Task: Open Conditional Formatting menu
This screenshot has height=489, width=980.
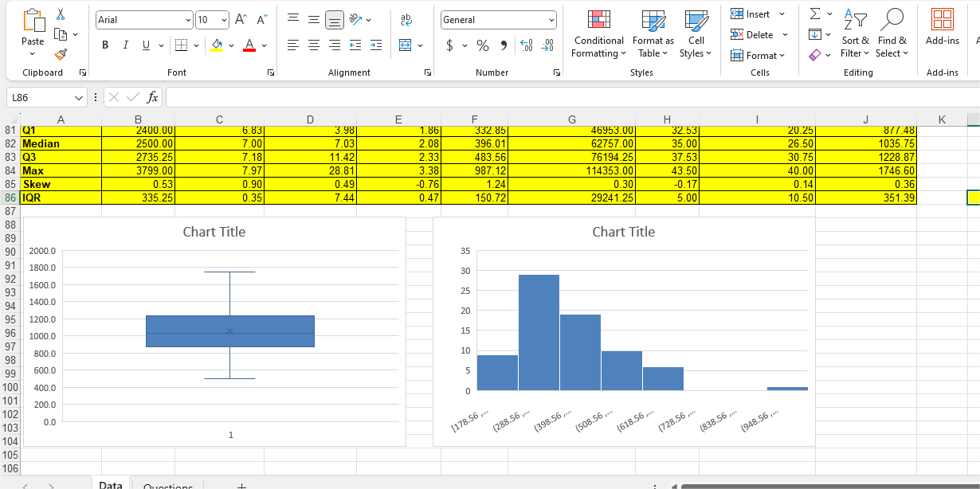Action: point(598,33)
